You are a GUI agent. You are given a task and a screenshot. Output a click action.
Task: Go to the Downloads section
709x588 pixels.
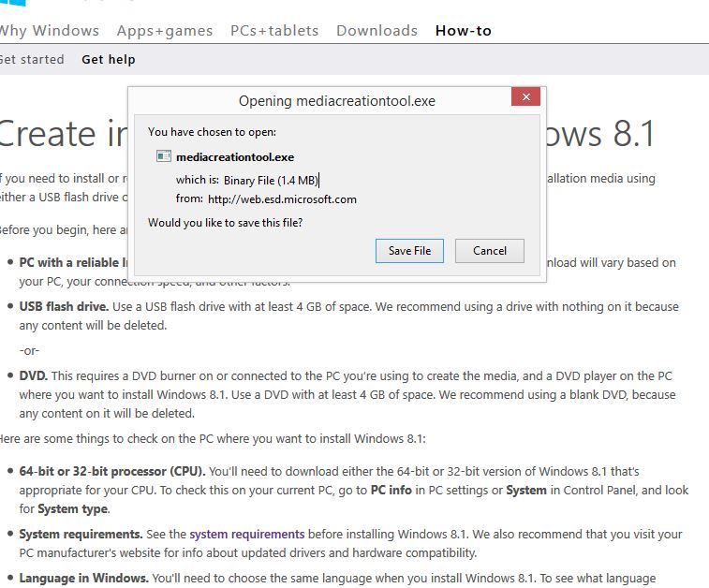coord(377,31)
